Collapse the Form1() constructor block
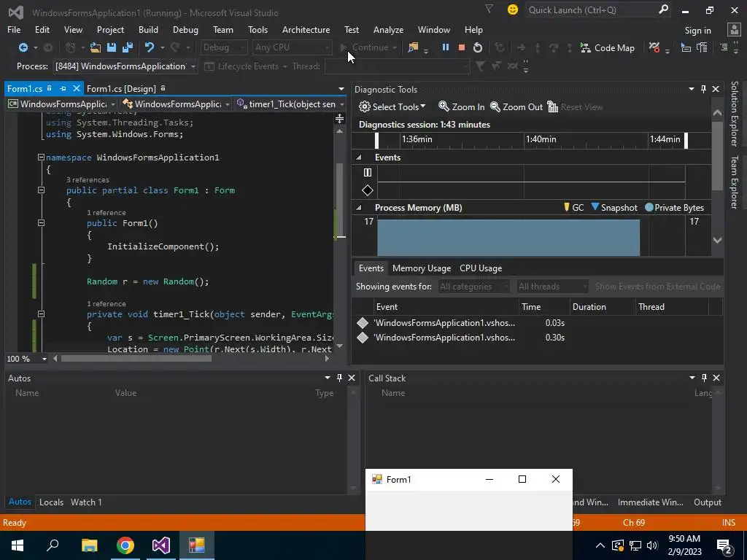This screenshot has width=747, height=560. click(41, 223)
